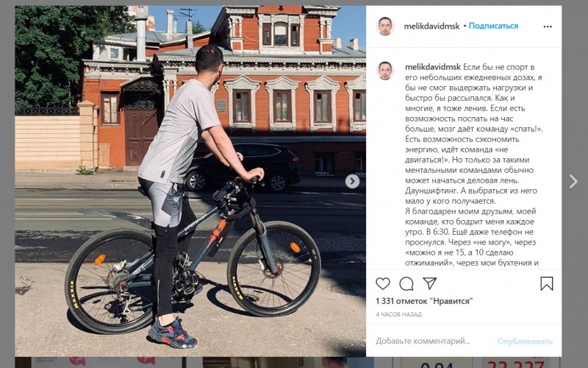Advance to next post with right chevron

(573, 181)
